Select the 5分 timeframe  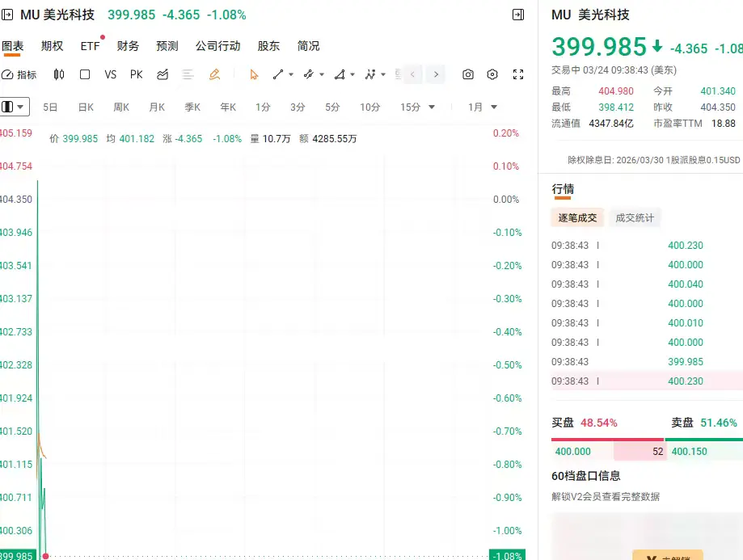[x=332, y=107]
